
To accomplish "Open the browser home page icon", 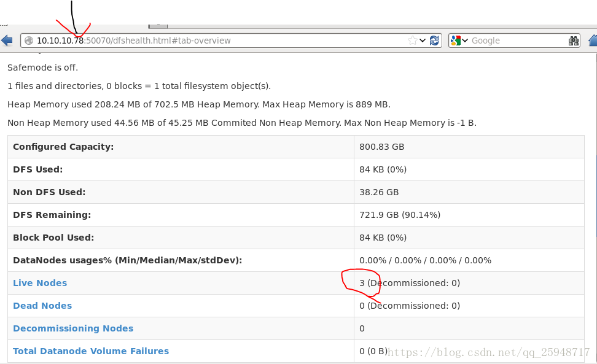I will 593,41.
